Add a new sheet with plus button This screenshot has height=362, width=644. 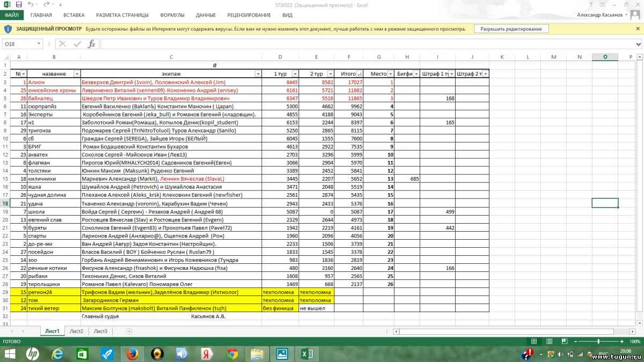(129, 331)
